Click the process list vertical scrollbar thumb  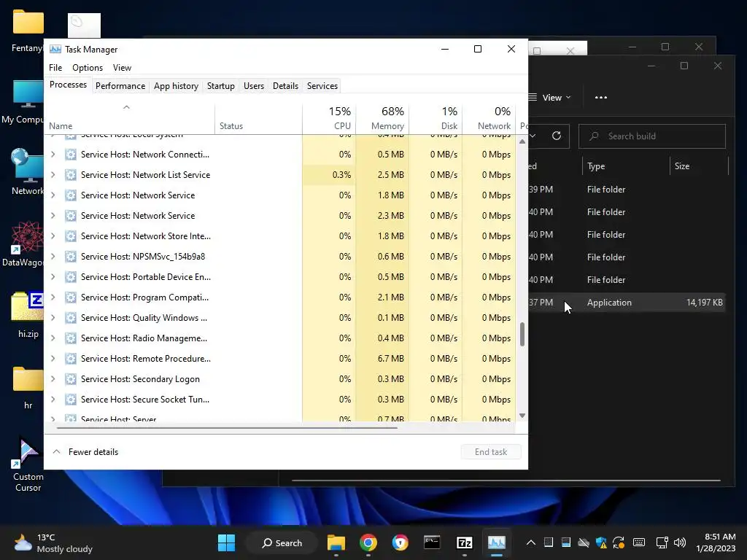coord(522,334)
